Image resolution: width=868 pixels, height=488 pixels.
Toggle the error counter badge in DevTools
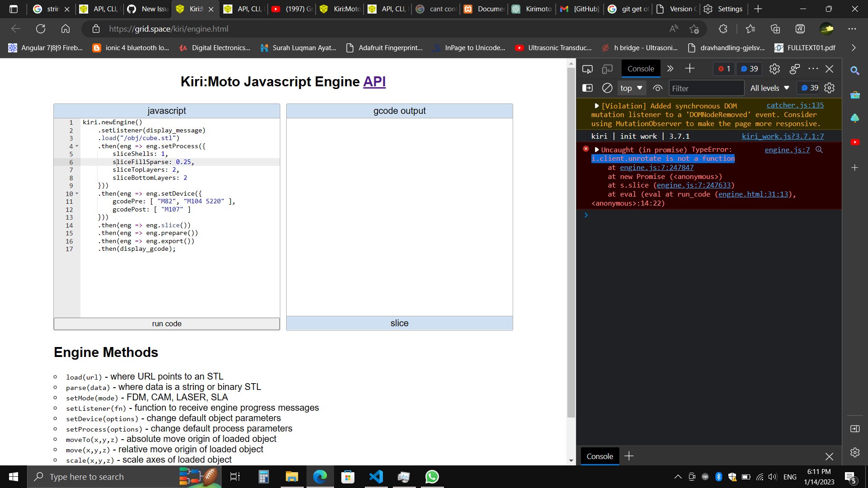coord(723,69)
